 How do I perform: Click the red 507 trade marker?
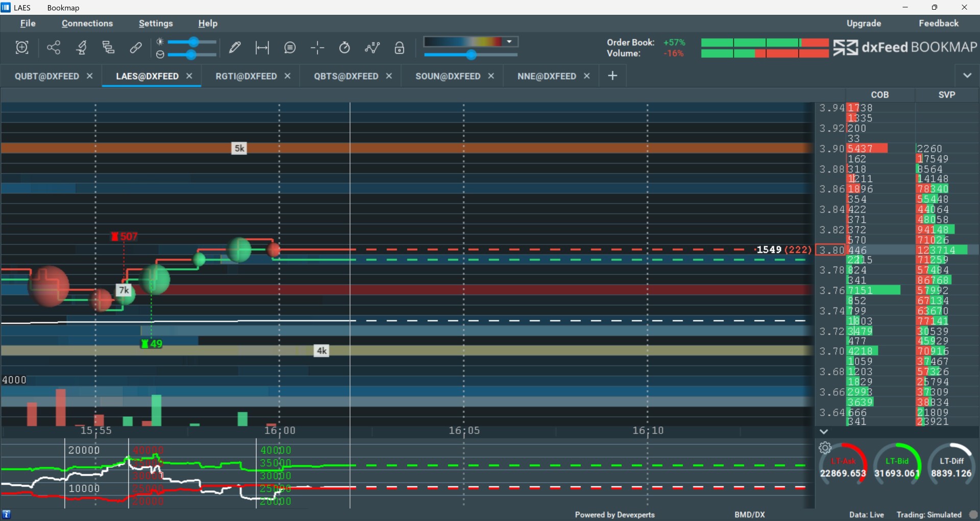tap(125, 236)
